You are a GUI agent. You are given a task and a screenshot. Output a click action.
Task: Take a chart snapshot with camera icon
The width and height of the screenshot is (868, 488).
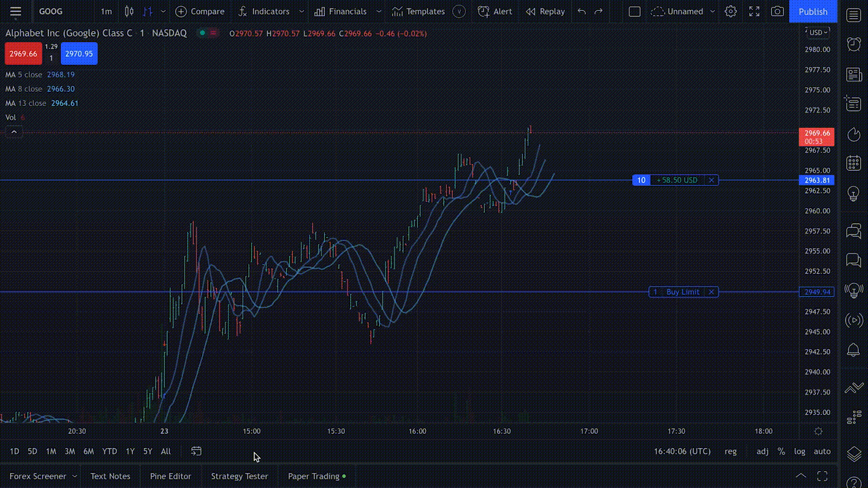tap(777, 12)
